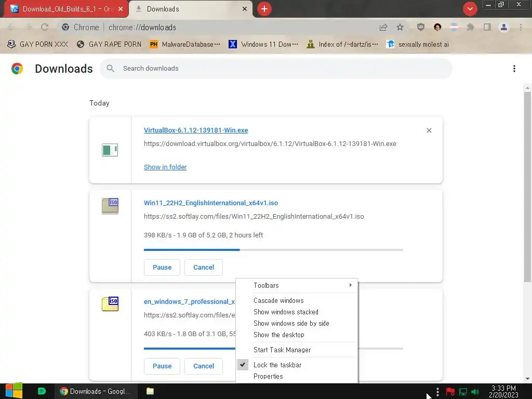
Task: Click the striped flag extension icon
Action: [454, 27]
